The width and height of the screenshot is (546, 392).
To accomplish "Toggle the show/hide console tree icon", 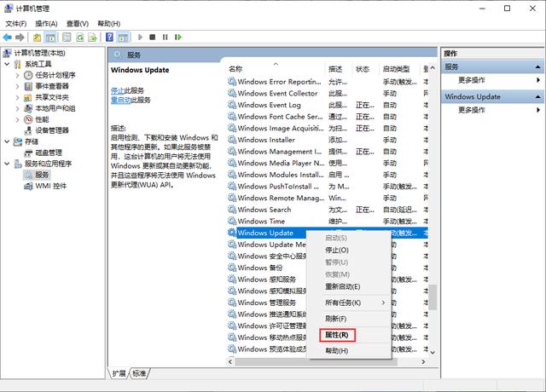I will pos(50,37).
